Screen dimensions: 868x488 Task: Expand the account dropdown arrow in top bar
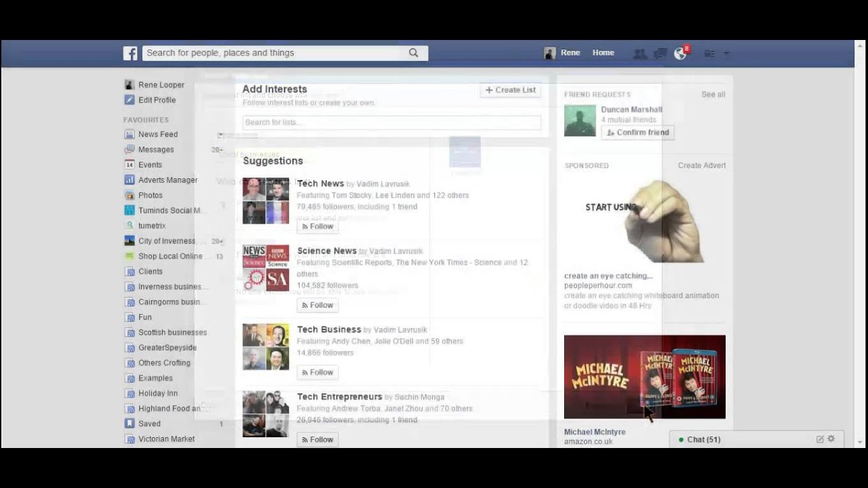click(726, 54)
